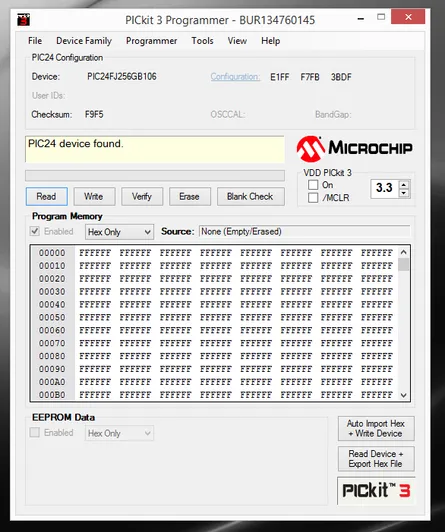Decrease VDD voltage with down arrow

coord(404,193)
